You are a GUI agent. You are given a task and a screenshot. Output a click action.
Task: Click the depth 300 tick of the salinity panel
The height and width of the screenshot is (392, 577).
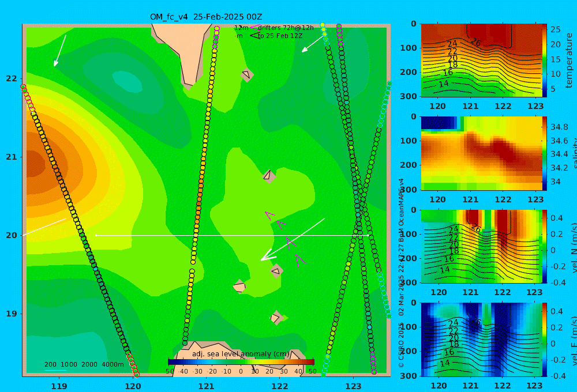click(x=409, y=190)
